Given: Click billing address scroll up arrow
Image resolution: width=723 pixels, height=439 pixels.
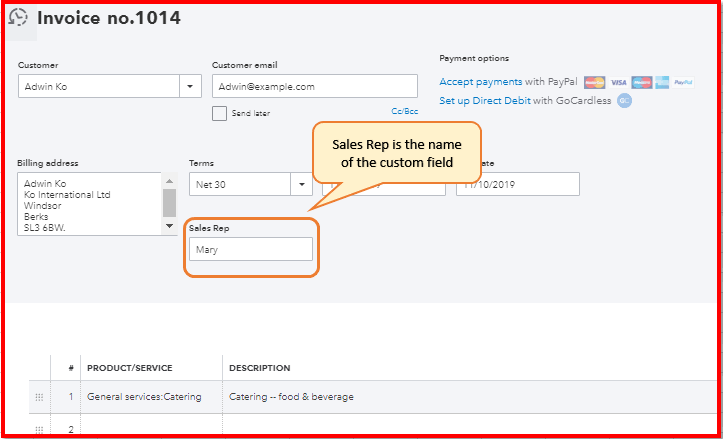Looking at the screenshot, I should tap(170, 181).
